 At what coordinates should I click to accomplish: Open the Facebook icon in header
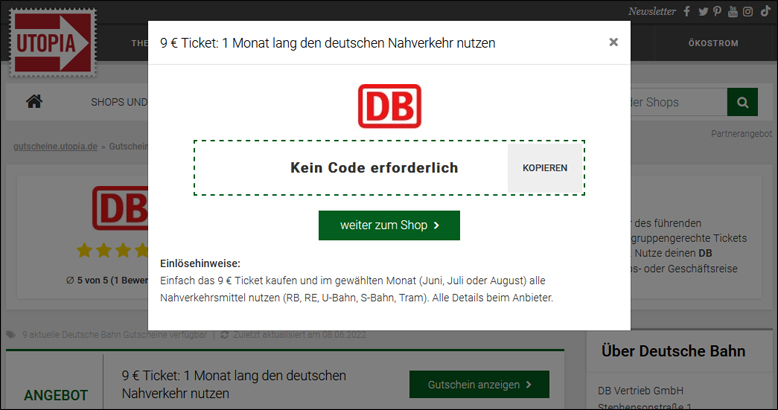(687, 11)
